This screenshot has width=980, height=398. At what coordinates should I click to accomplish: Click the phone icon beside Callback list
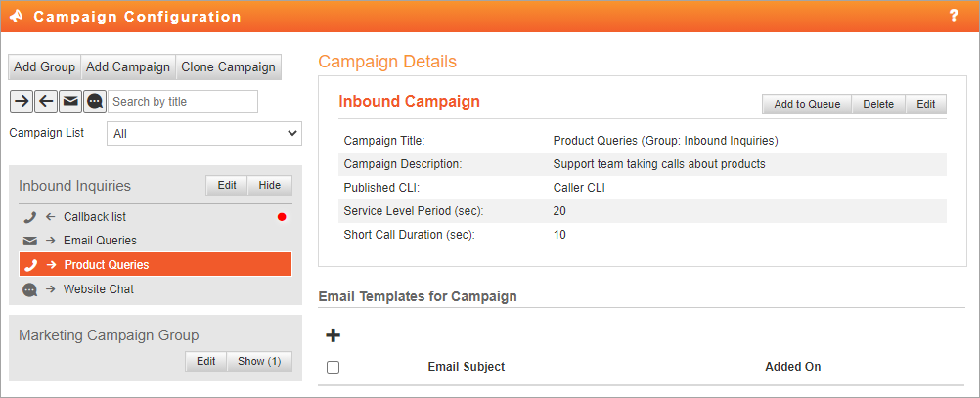coord(29,217)
